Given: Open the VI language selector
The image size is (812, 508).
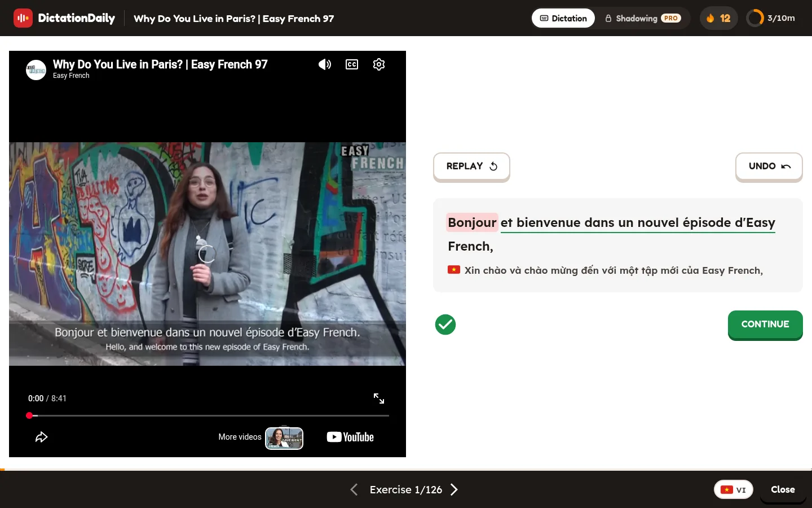Looking at the screenshot, I should coord(733,489).
